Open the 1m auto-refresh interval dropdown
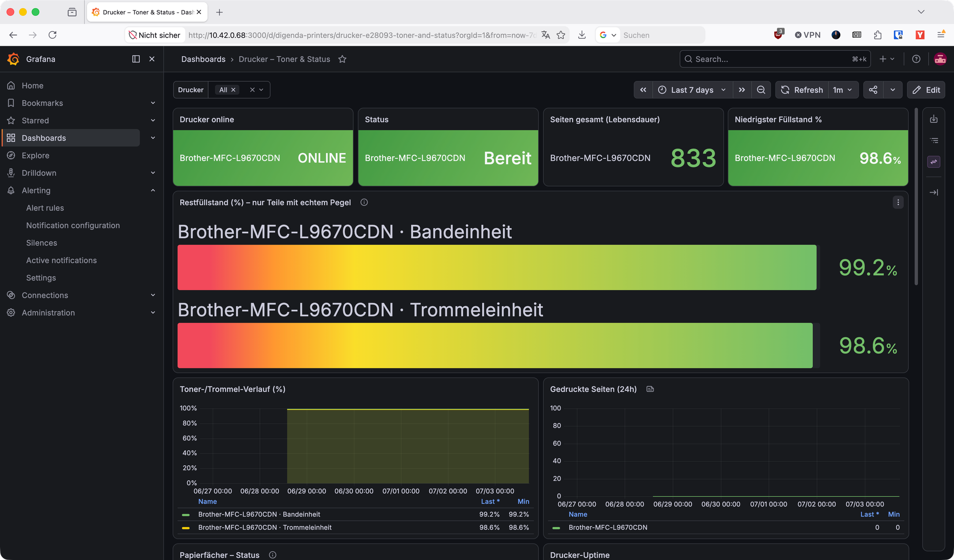Image resolution: width=954 pixels, height=560 pixels. (x=843, y=90)
